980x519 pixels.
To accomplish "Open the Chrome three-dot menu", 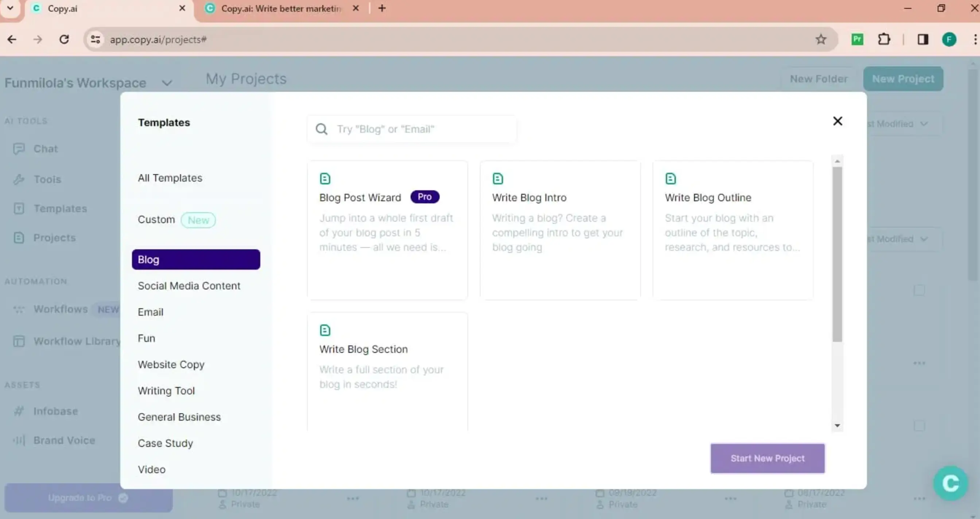I will pyautogui.click(x=974, y=39).
